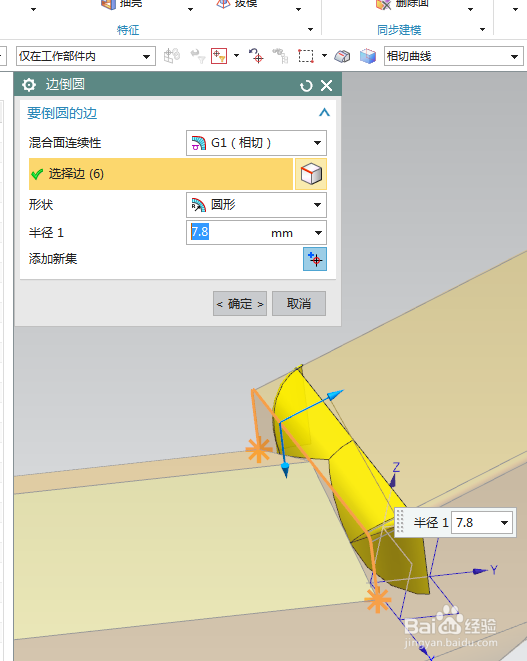The height and width of the screenshot is (661, 527).
Task: Confirm with the 确定 button
Action: point(240,304)
